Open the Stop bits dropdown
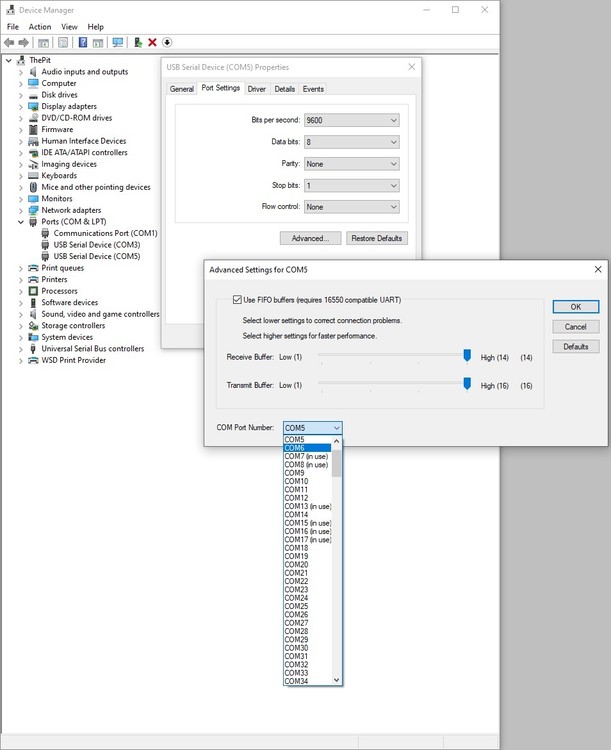Image resolution: width=611 pixels, height=750 pixels. pyautogui.click(x=352, y=186)
